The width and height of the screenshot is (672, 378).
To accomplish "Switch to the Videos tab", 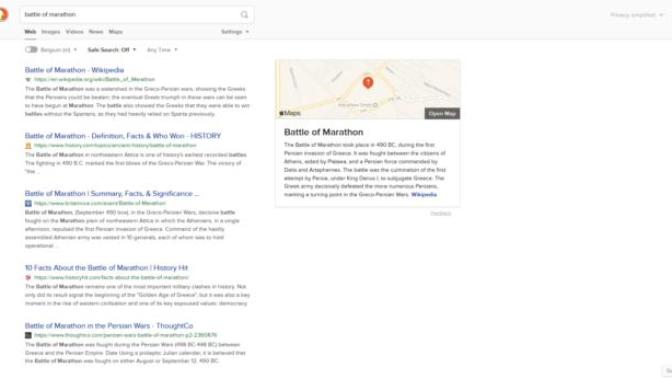I will pyautogui.click(x=74, y=32).
